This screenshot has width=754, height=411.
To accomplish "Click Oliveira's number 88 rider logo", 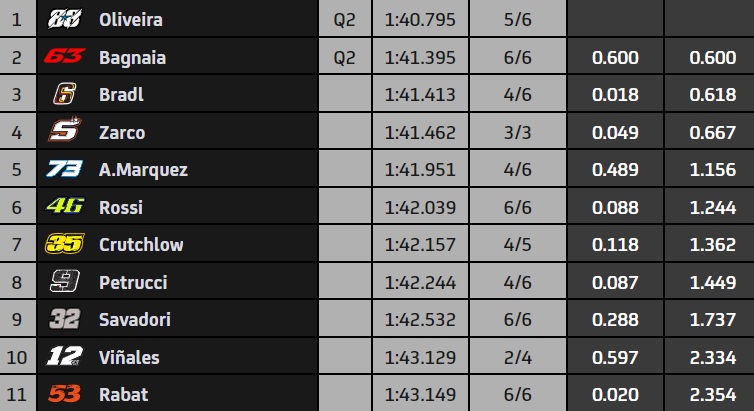I will 64,19.
